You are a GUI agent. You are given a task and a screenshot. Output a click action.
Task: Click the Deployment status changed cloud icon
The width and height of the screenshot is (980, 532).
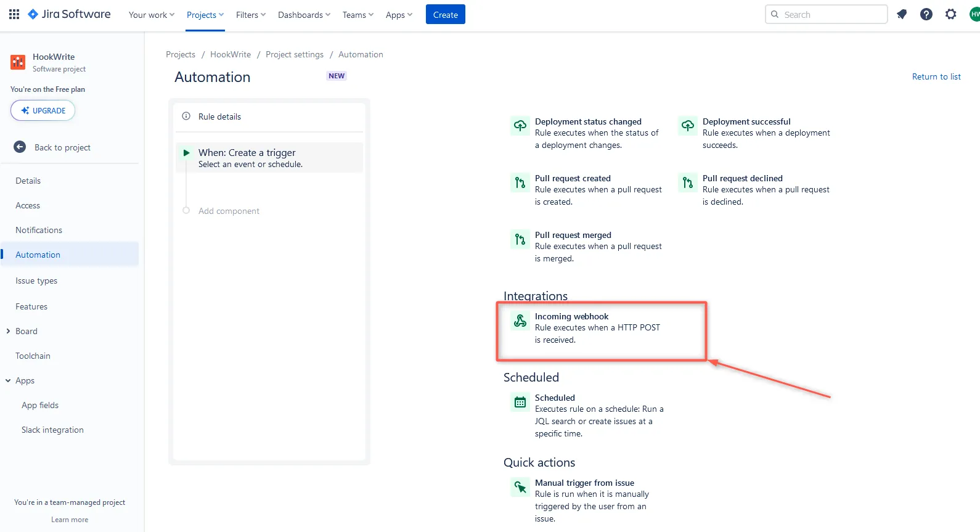(x=520, y=126)
